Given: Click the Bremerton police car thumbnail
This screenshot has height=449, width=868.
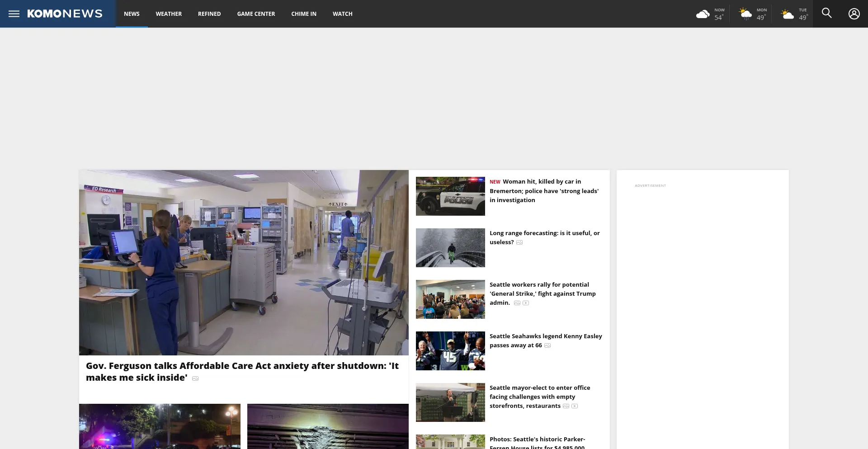Looking at the screenshot, I should point(450,196).
